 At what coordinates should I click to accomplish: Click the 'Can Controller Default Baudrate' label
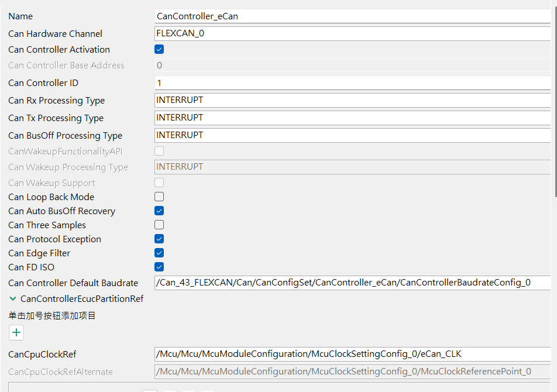(73, 283)
